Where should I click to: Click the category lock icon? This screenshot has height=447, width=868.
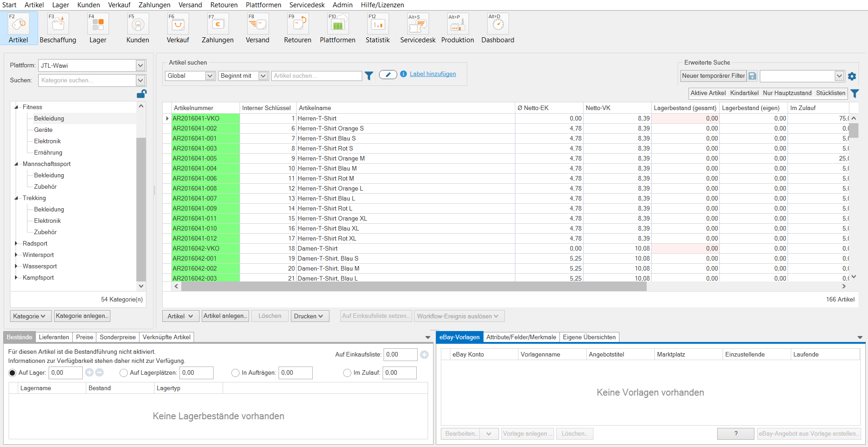(141, 94)
